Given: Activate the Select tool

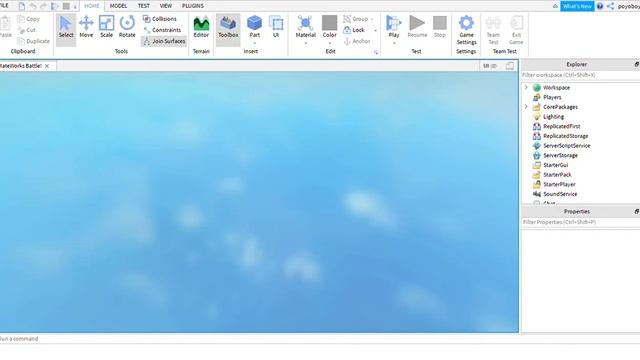Looking at the screenshot, I should tap(66, 28).
